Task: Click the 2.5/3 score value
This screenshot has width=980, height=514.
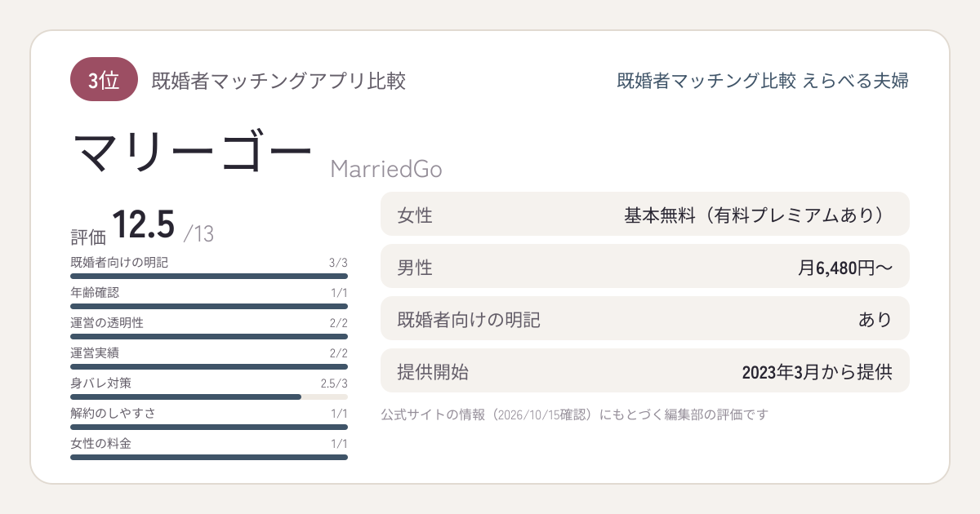Action: (x=334, y=383)
